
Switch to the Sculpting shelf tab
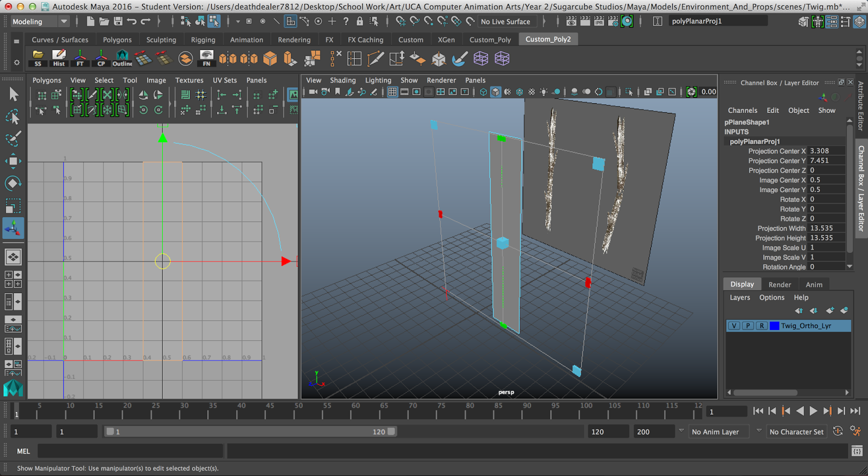(161, 40)
